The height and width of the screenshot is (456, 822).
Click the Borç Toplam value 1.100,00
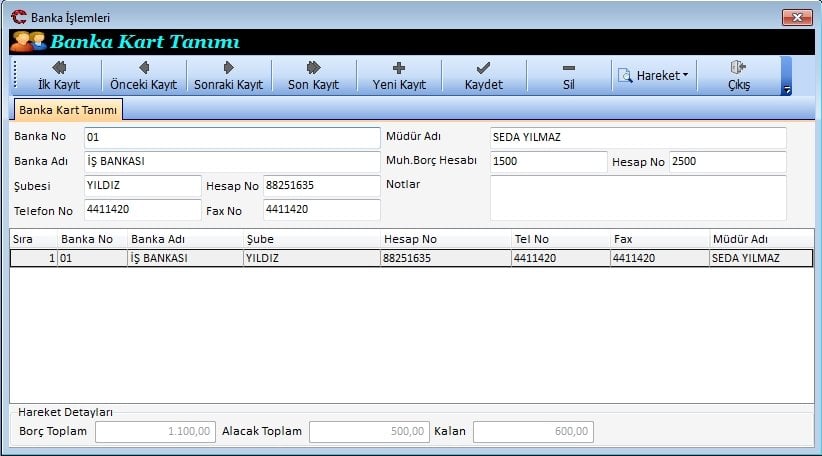click(155, 431)
